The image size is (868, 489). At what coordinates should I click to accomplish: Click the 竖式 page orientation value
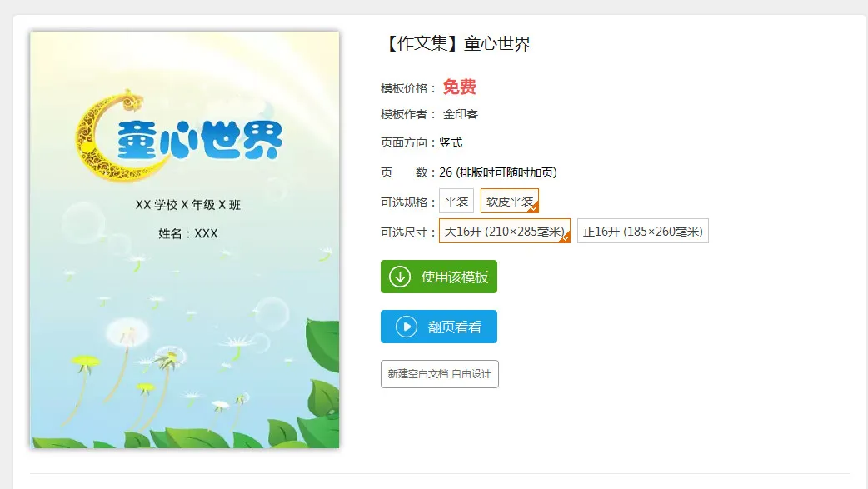click(451, 143)
